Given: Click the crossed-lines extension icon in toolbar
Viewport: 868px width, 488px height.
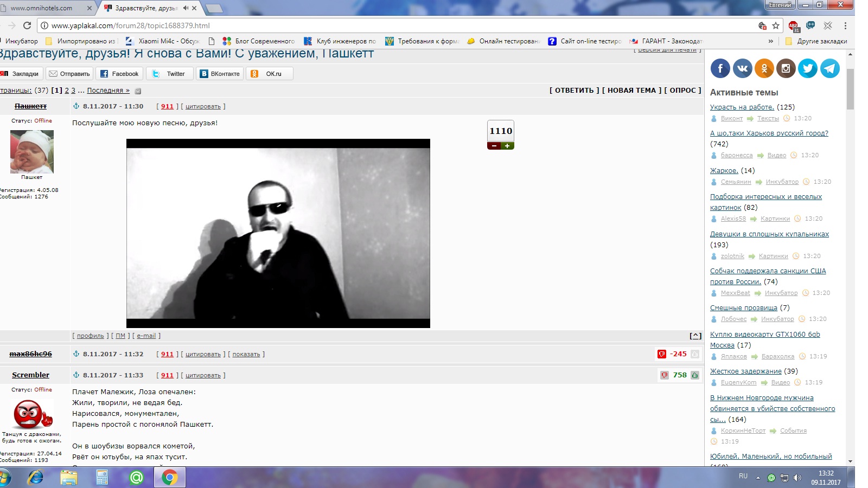Looking at the screenshot, I should click(x=828, y=25).
